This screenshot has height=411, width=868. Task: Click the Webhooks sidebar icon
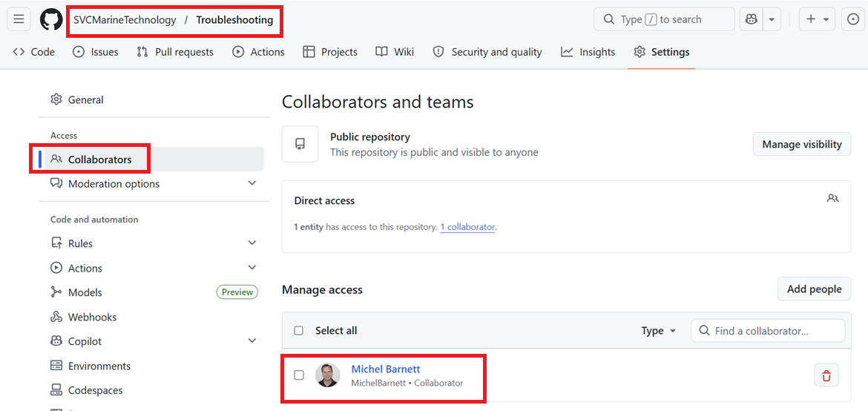(x=56, y=318)
